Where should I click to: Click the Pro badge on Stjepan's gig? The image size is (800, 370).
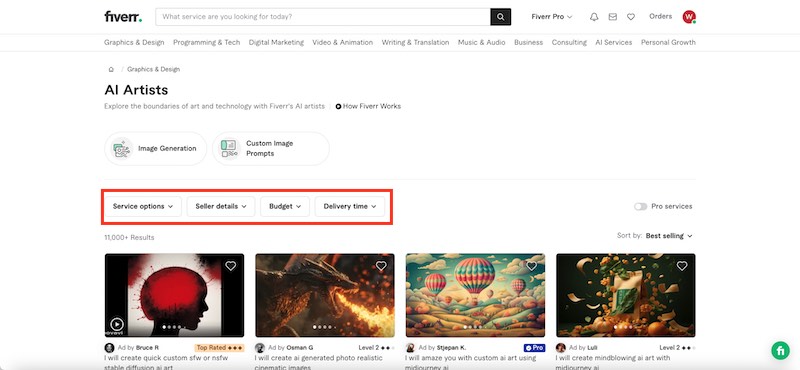(534, 348)
